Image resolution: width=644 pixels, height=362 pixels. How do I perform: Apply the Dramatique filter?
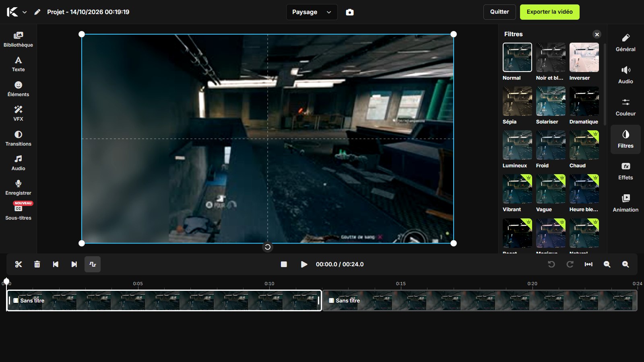point(584,101)
